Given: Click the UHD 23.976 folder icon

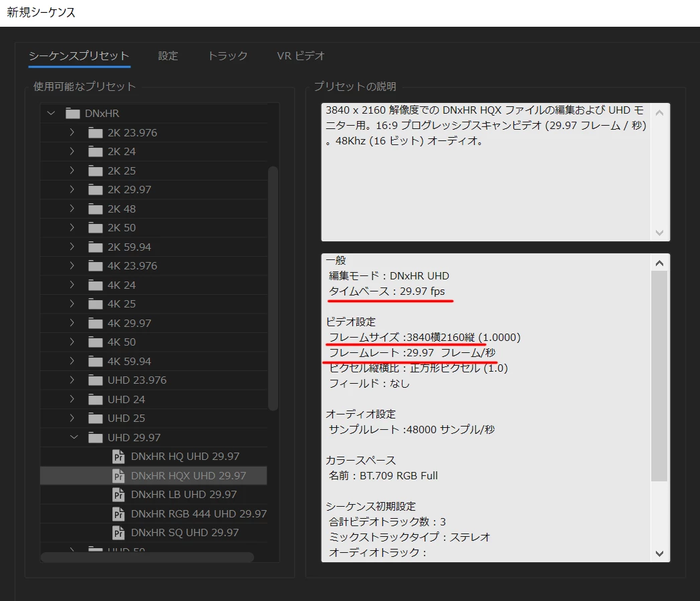Looking at the screenshot, I should 96,380.
